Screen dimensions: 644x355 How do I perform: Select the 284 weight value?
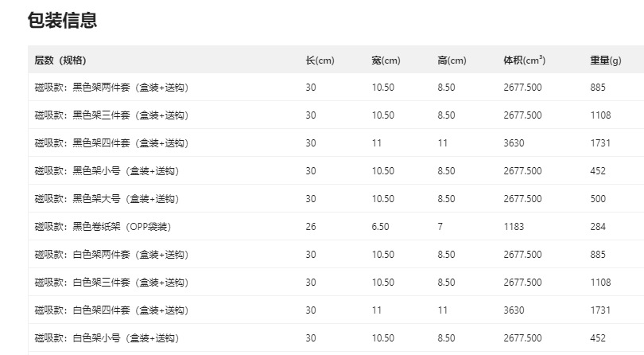598,227
